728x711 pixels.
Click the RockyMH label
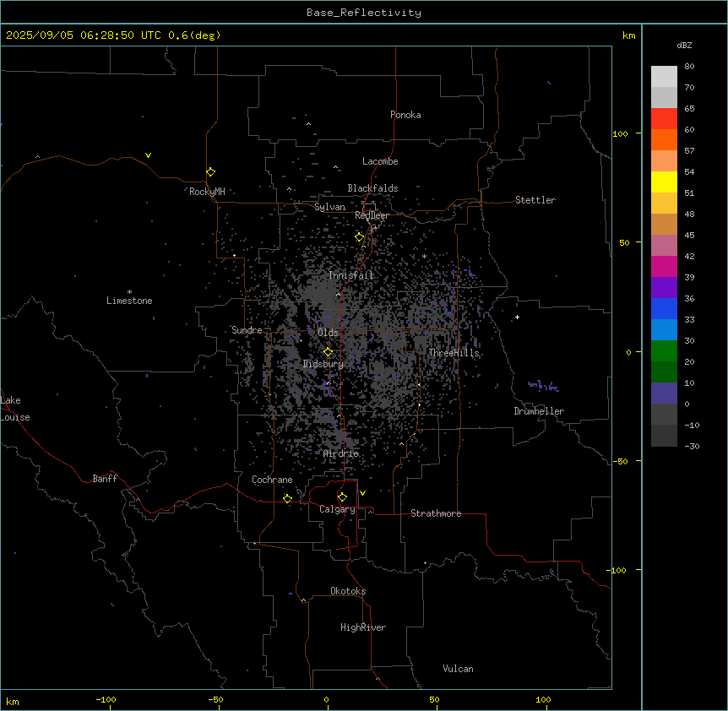click(x=207, y=192)
